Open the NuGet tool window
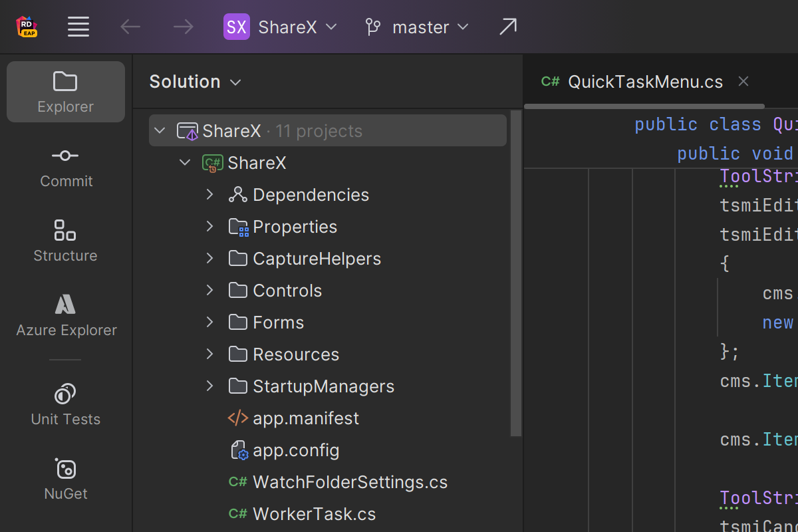The width and height of the screenshot is (798, 532). point(66,479)
